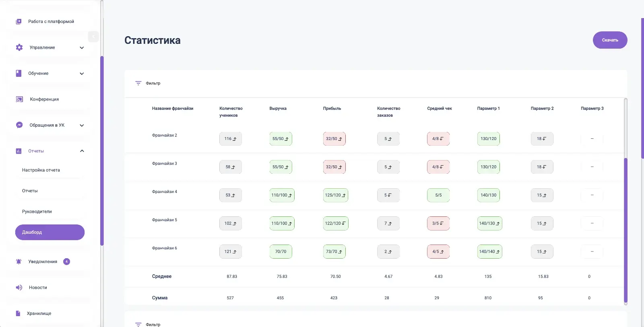The image size is (644, 327).
Task: Click the filter icon above statistics table
Action: pos(138,83)
